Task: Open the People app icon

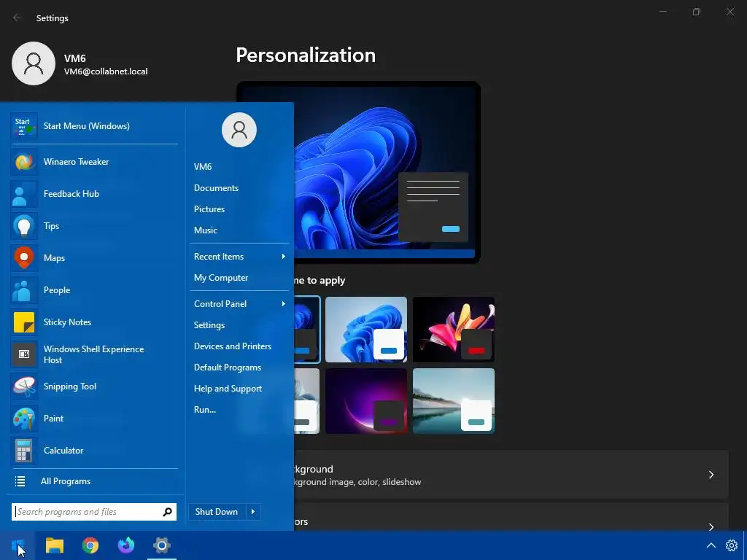Action: pos(24,290)
